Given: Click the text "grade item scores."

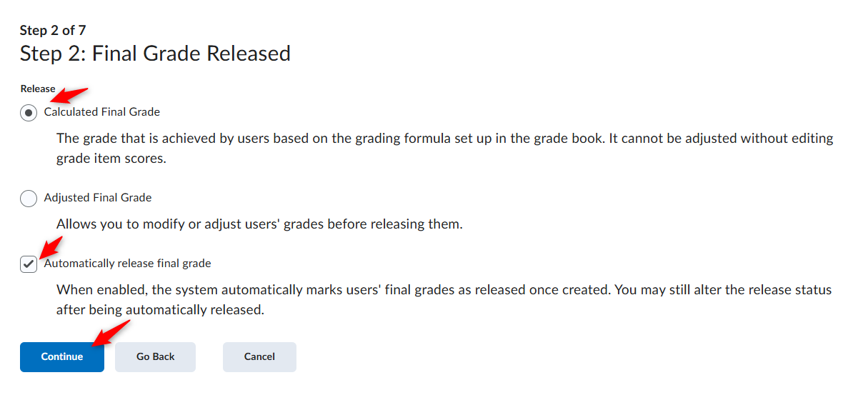Looking at the screenshot, I should (111, 159).
